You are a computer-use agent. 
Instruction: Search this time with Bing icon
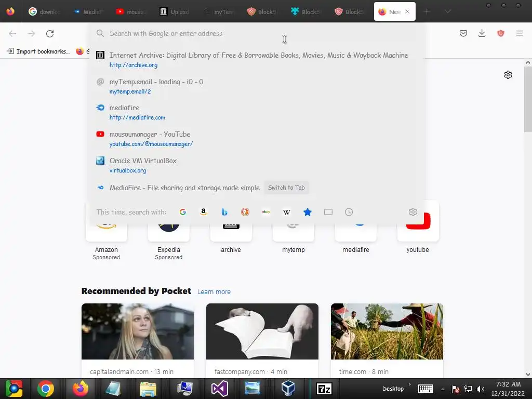[224, 212]
